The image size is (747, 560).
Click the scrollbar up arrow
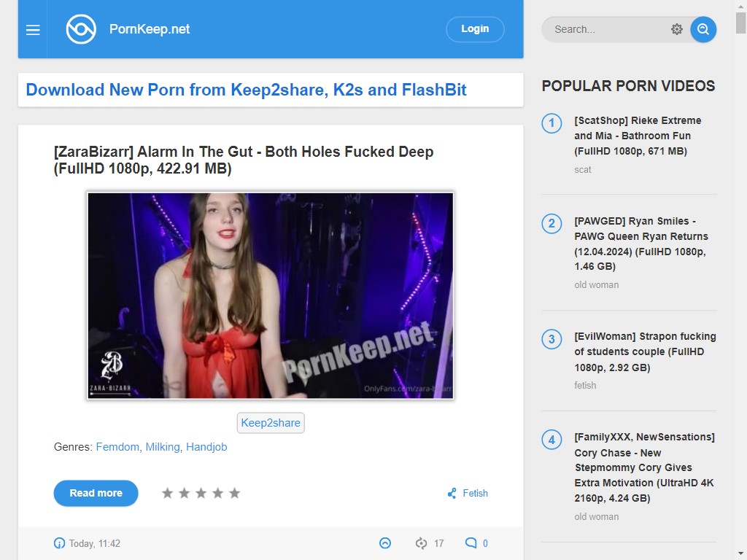[x=740, y=6]
